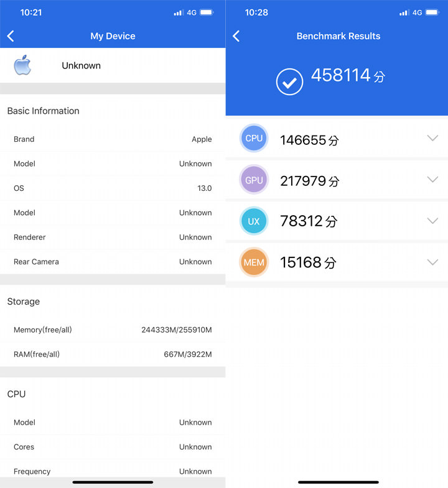Tap battery icon in left status bar
This screenshot has width=448, height=488.
(207, 12)
